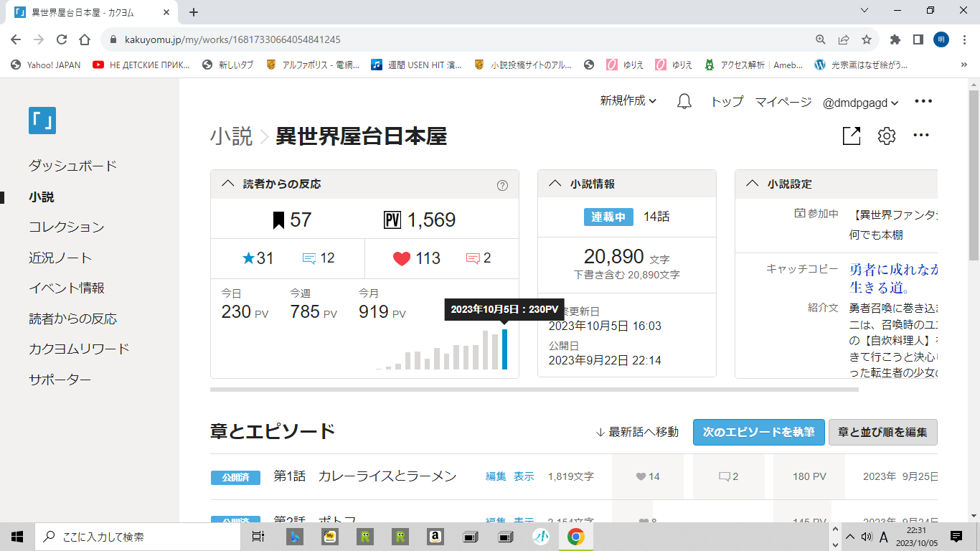
Task: Click the blue star rating count 31
Action: 258,258
